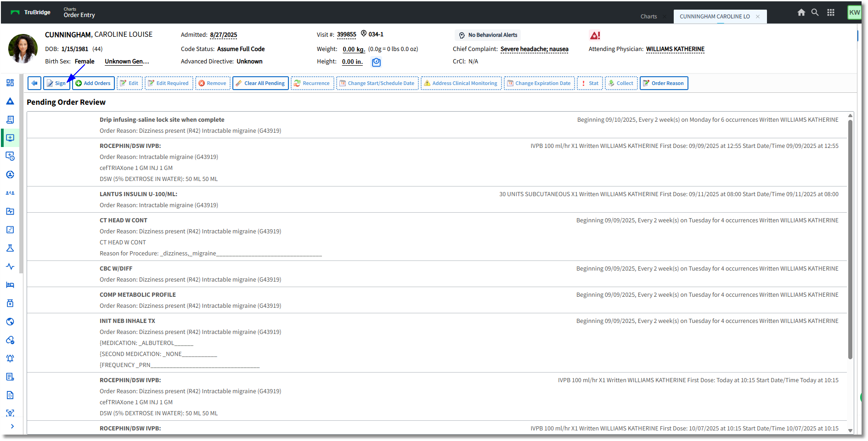The height and width of the screenshot is (441, 868).
Task: Click the blue weight/height scale icon
Action: coord(376,62)
